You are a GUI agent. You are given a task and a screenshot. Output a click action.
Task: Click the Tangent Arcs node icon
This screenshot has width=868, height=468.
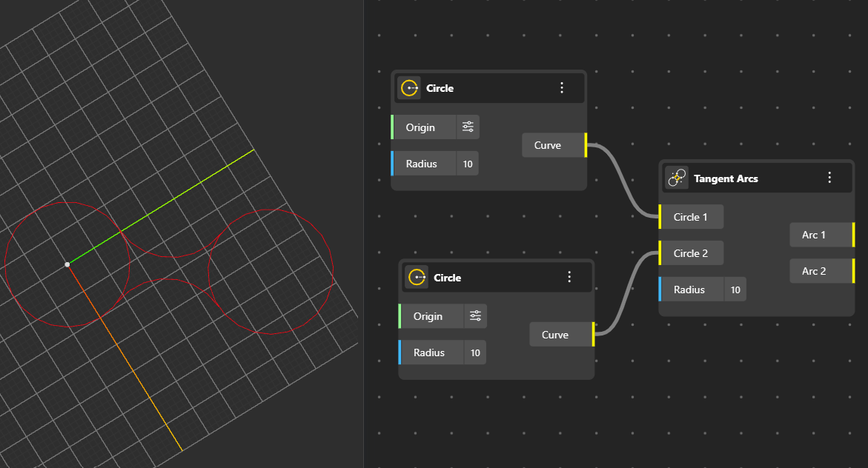click(677, 178)
